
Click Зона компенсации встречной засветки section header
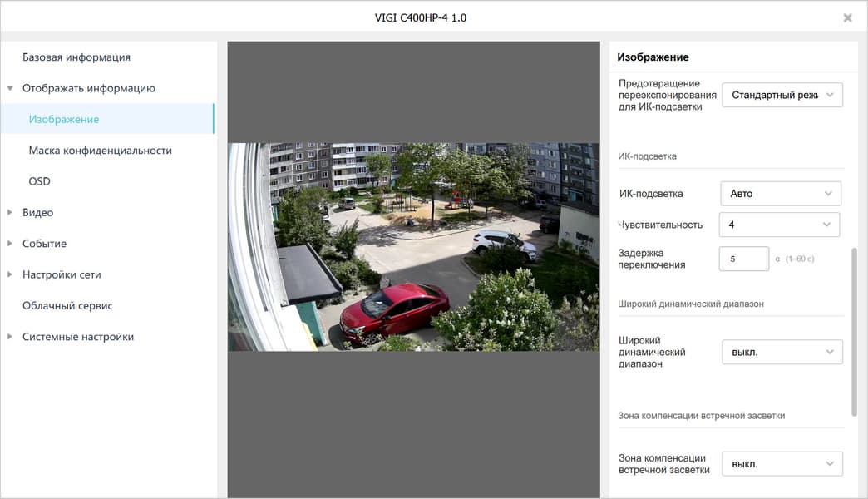pyautogui.click(x=702, y=415)
